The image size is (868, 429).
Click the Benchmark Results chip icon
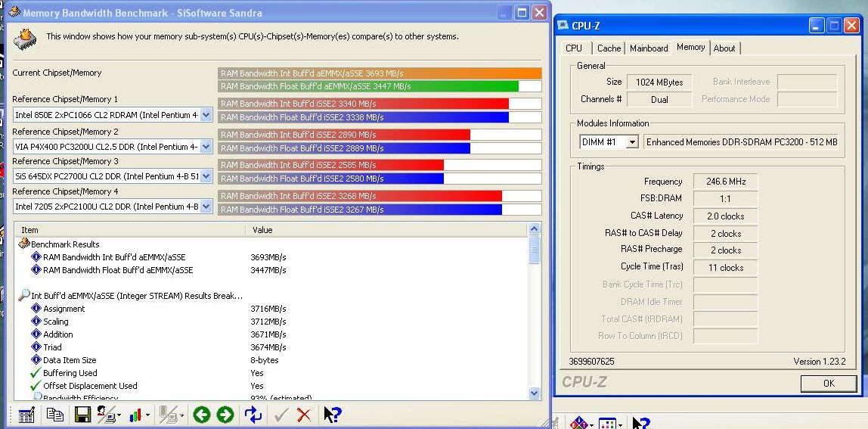click(x=23, y=244)
